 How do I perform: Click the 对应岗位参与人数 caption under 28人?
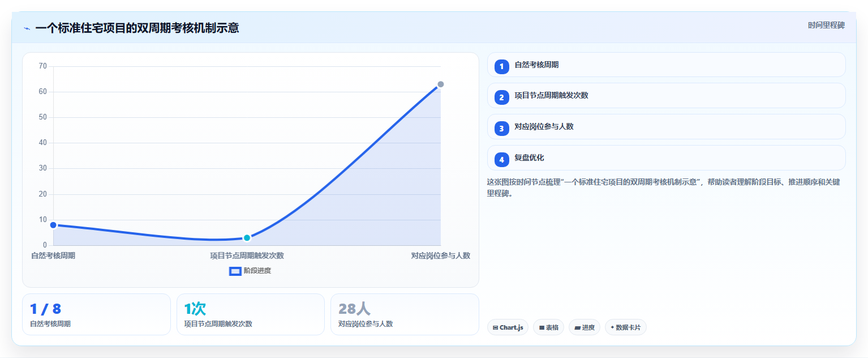click(x=366, y=324)
